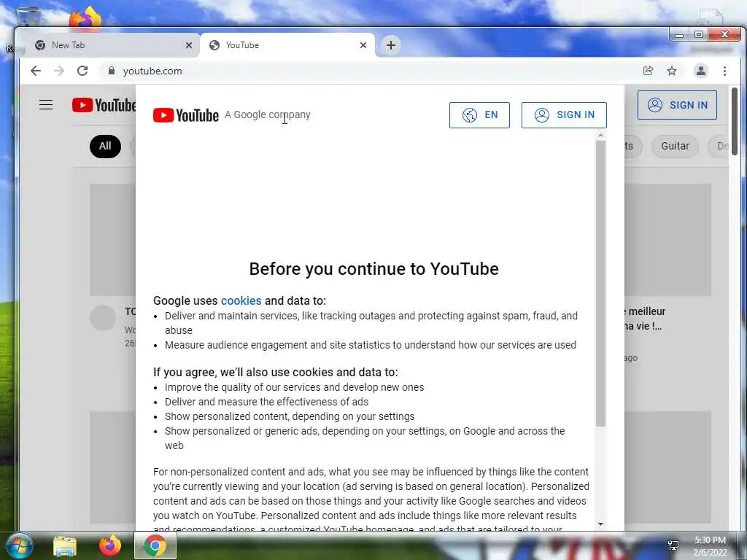Click the page vertical scrollbar thumb
Screen dimensions: 747x560
[x=735, y=122]
